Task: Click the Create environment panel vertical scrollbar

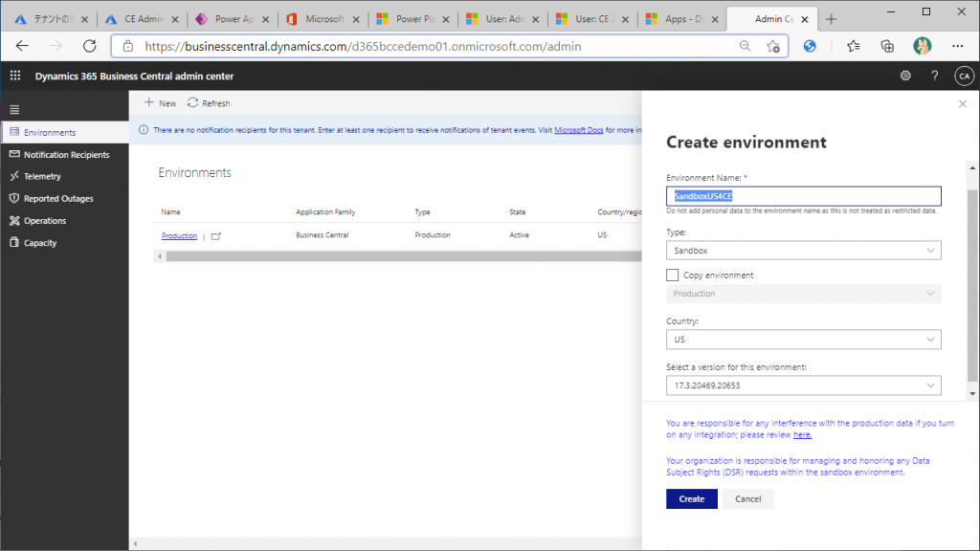Action: point(972,284)
